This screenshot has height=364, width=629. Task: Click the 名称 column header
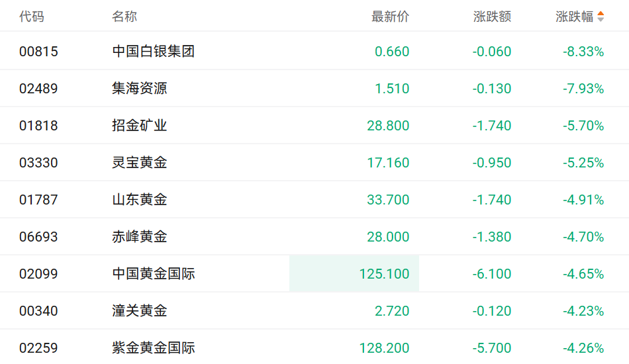tap(124, 17)
